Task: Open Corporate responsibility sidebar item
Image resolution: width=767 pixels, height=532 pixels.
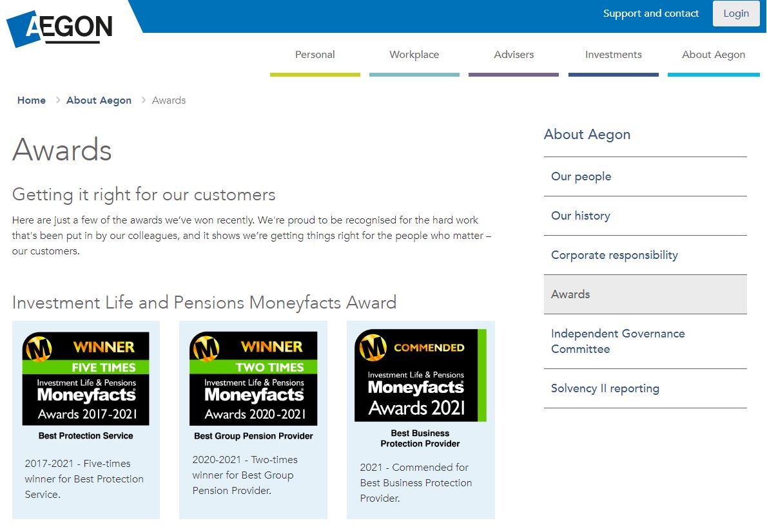Action: pyautogui.click(x=645, y=255)
